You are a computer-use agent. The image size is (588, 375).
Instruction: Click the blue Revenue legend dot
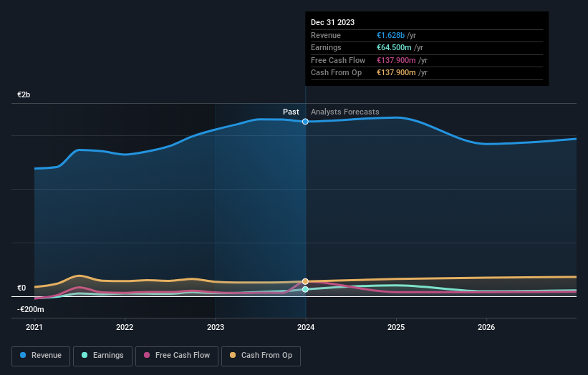23,355
